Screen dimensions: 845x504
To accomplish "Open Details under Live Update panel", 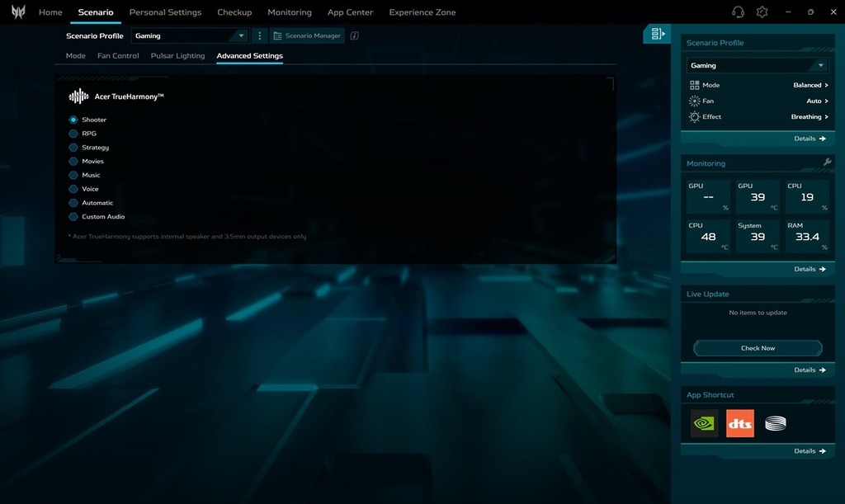I will pyautogui.click(x=810, y=370).
